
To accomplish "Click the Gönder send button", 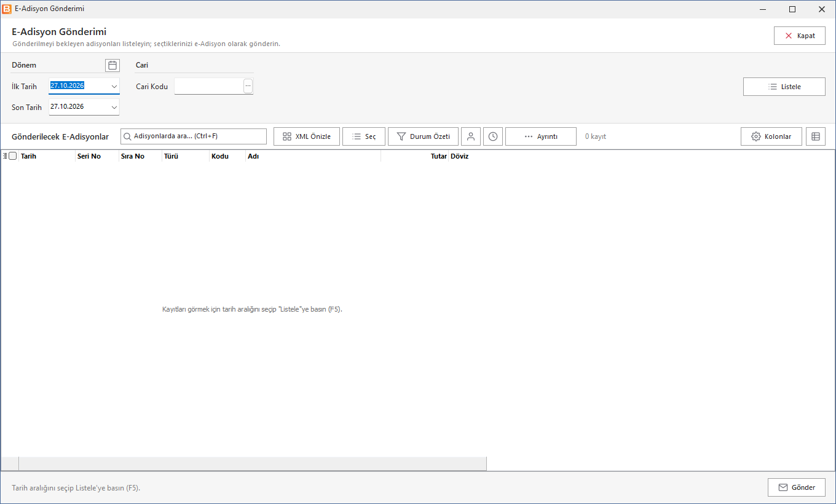I will point(797,487).
